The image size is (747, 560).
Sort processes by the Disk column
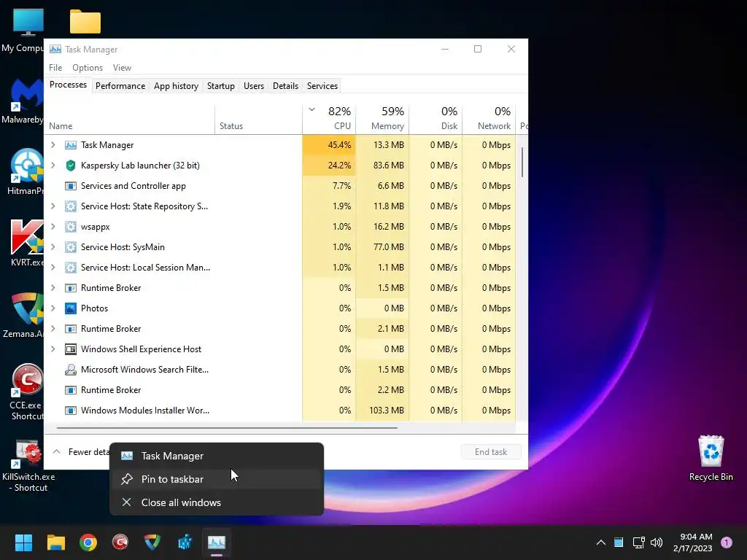[436, 118]
